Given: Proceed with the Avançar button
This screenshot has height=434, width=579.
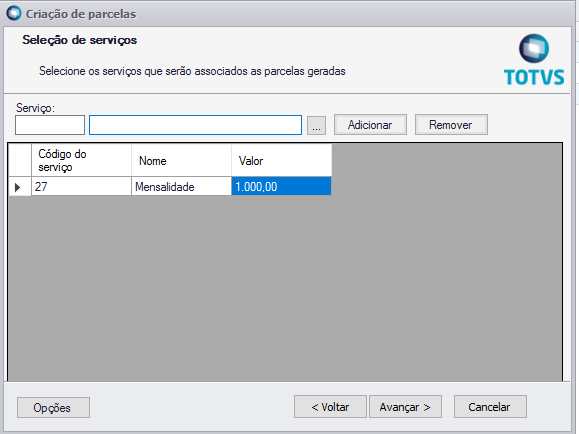Looking at the screenshot, I should pos(405,407).
